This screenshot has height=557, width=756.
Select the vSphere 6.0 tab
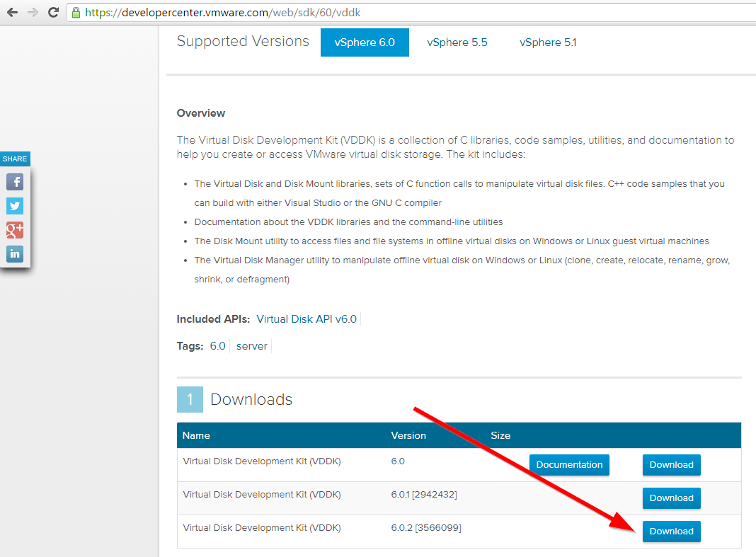tap(365, 42)
